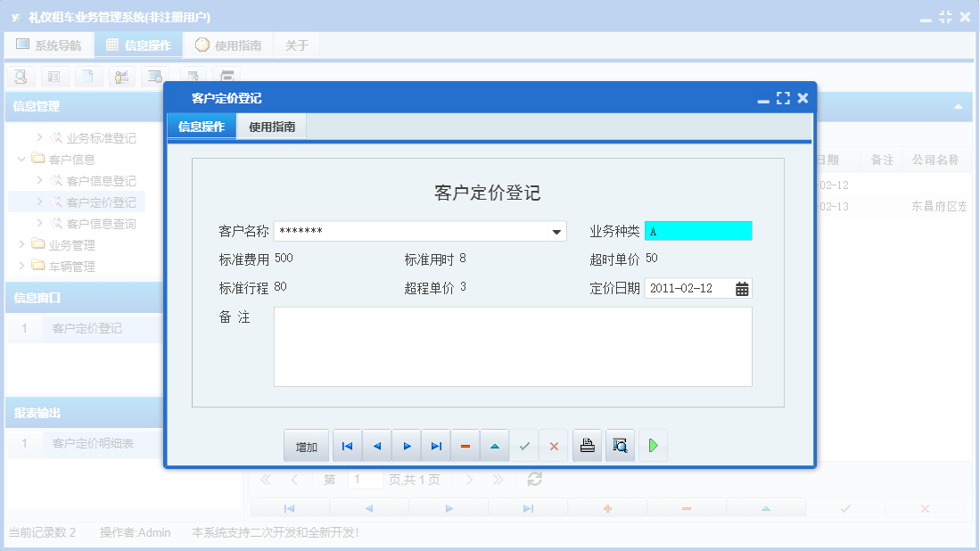Advance to the last record with the skip-forward icon

435,445
